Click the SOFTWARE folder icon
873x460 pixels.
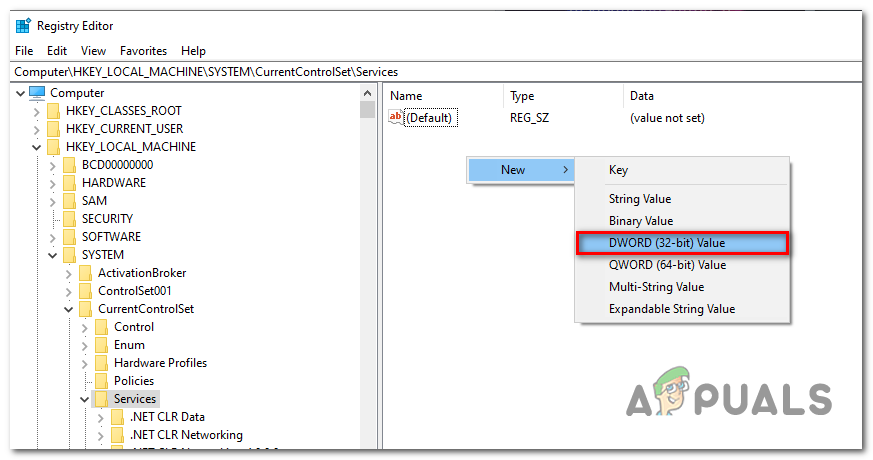(x=70, y=237)
